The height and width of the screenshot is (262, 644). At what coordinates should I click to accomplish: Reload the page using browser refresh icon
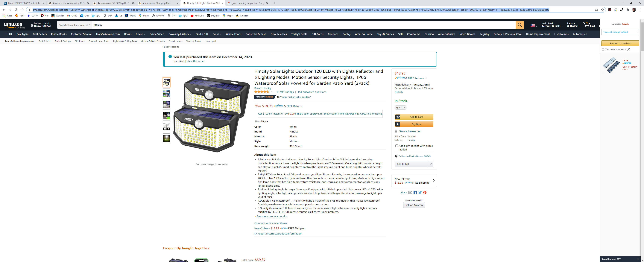click(16, 10)
